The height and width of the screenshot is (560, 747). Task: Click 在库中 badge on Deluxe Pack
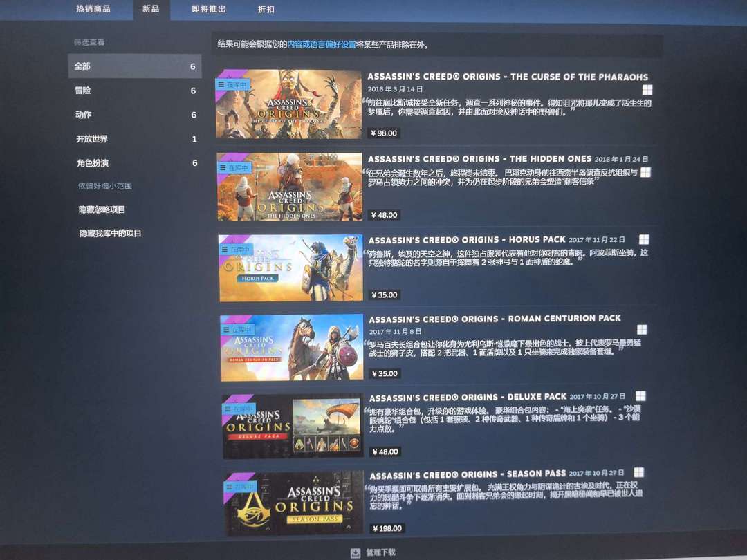click(x=239, y=409)
